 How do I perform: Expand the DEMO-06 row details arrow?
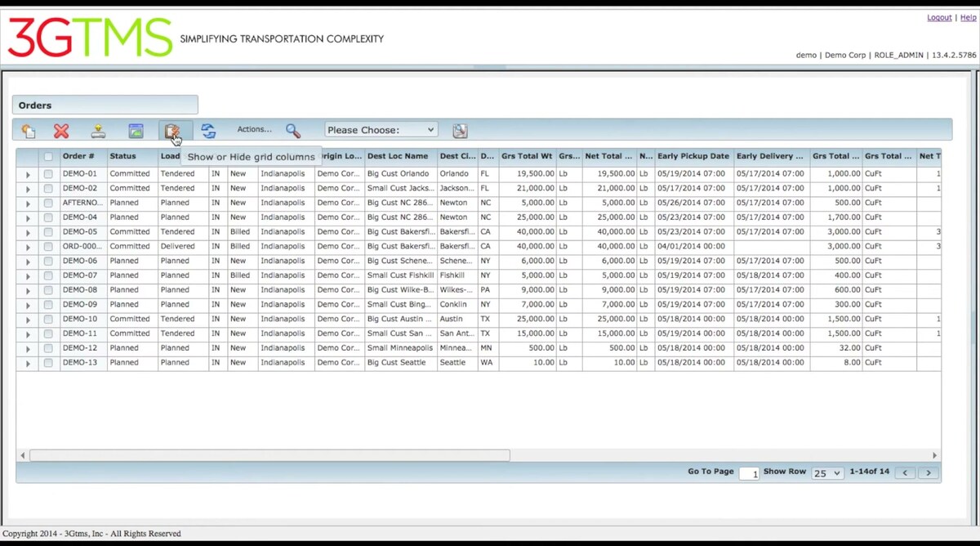[28, 262]
